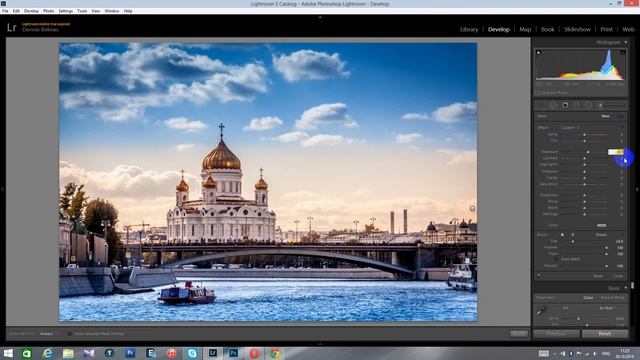Enable Show Selected Mask Overlay checkbox
This screenshot has width=640, height=360.
[69, 334]
